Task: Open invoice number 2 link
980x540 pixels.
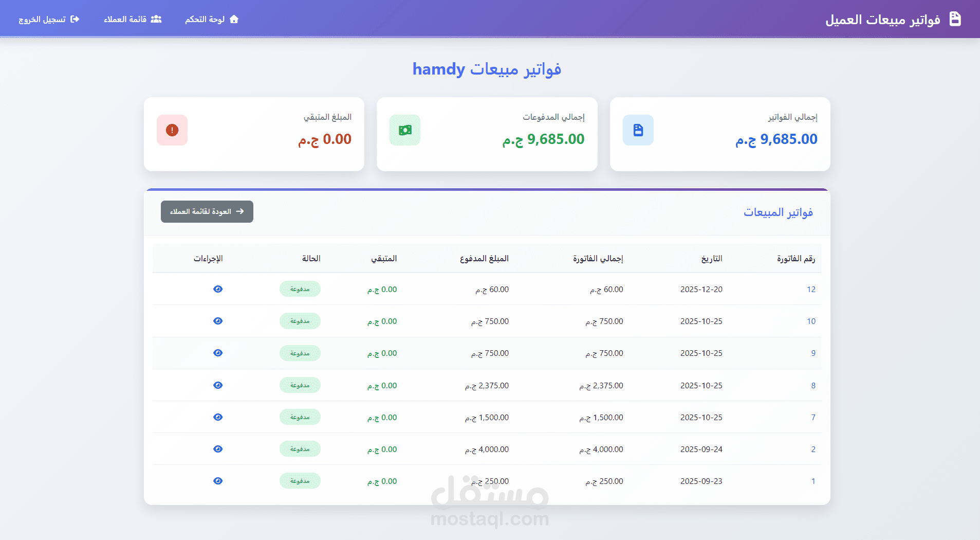Action: [x=813, y=449]
